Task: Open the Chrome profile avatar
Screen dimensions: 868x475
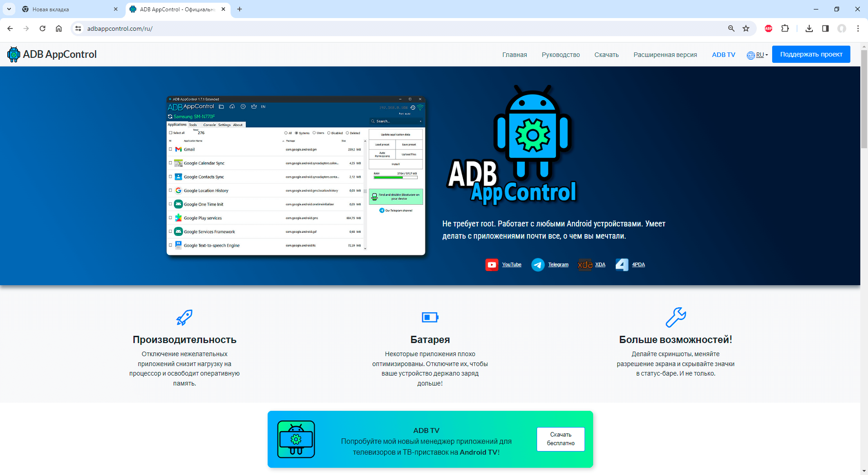Action: click(842, 28)
